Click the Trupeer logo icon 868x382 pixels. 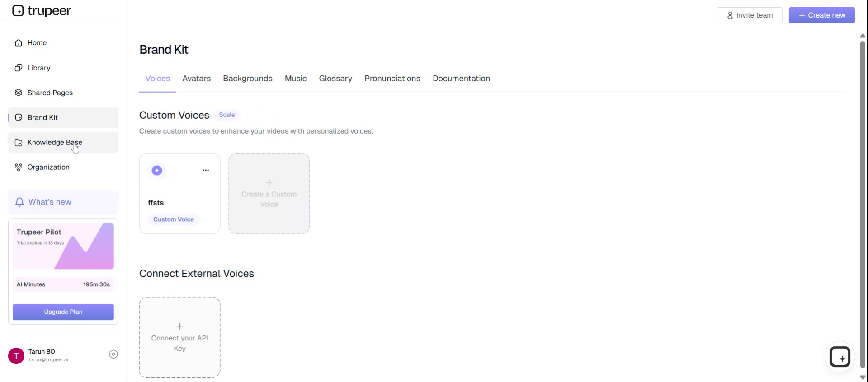pyautogui.click(x=18, y=10)
